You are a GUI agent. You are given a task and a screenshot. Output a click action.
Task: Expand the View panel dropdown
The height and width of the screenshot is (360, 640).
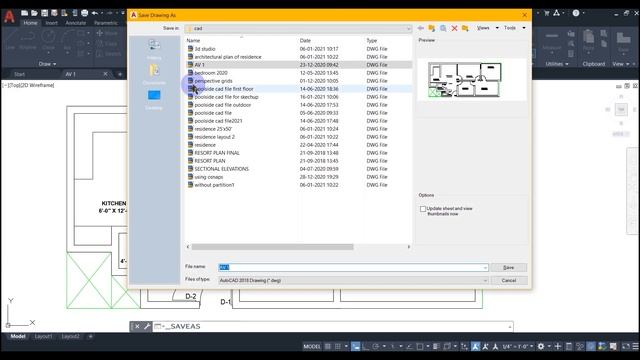(x=620, y=64)
